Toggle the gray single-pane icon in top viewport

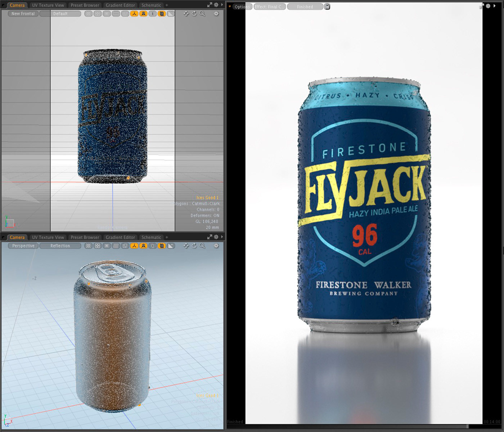pyautogui.click(x=153, y=14)
